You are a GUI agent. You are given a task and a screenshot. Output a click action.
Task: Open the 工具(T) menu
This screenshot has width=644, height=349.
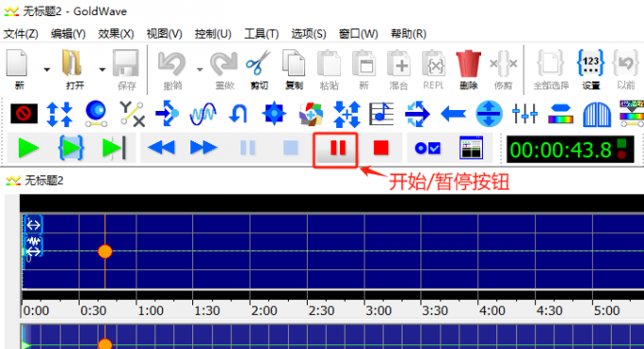coord(261,34)
